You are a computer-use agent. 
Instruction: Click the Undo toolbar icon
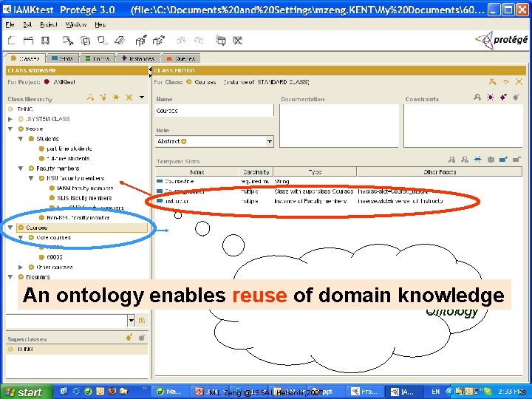coord(181,41)
